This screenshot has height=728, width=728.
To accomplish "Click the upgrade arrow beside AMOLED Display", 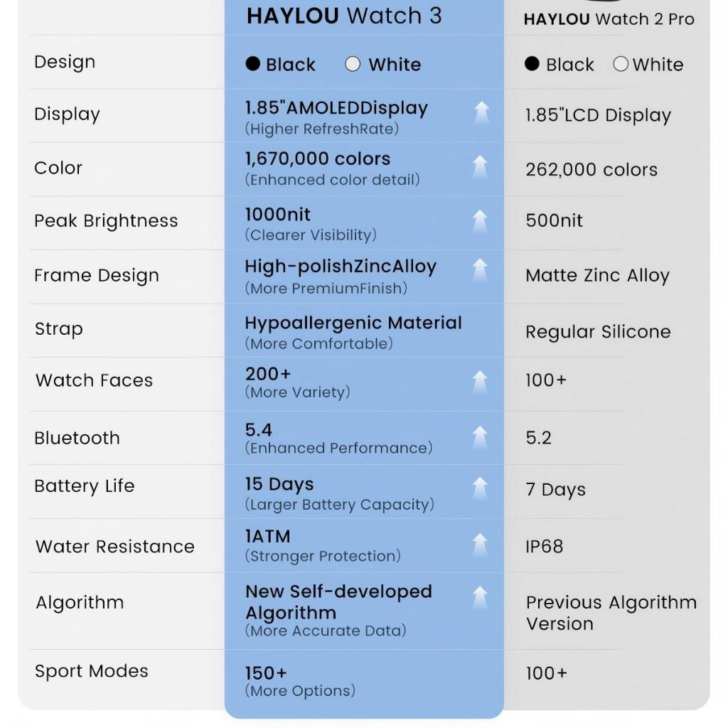I will pyautogui.click(x=481, y=112).
